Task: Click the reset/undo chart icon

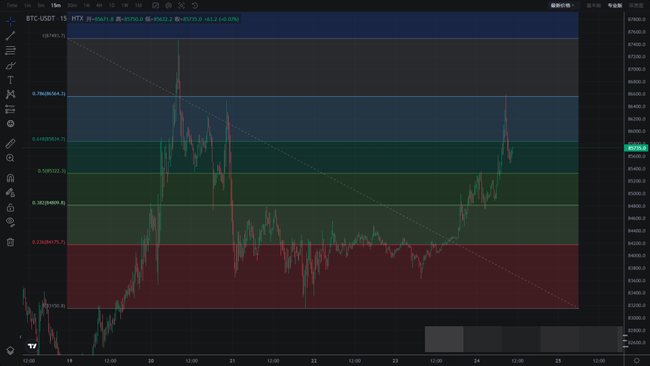Action: coord(195,5)
